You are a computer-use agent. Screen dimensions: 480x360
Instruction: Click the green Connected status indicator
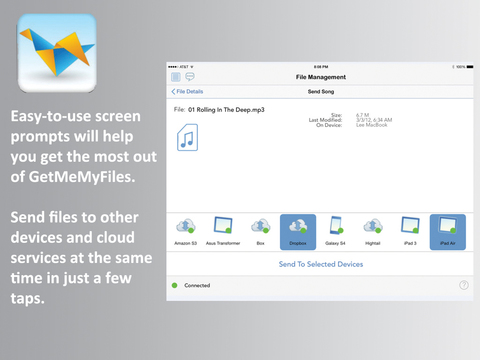tap(174, 285)
